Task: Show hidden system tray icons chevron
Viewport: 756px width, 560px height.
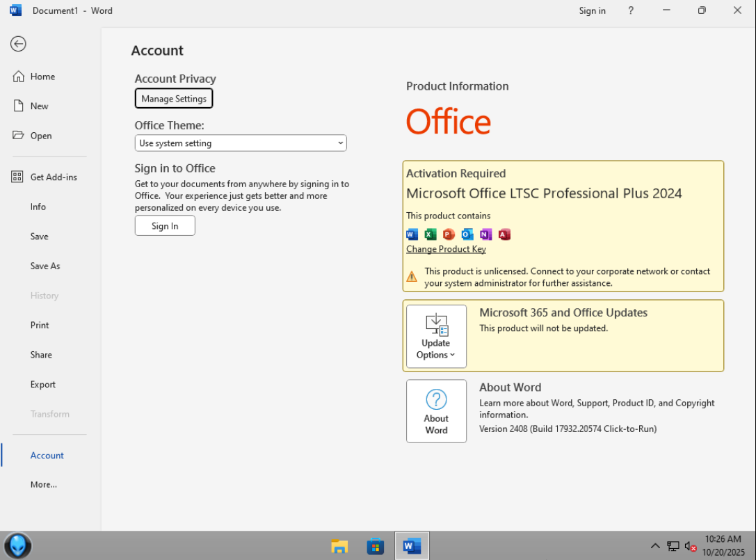Action: tap(655, 546)
